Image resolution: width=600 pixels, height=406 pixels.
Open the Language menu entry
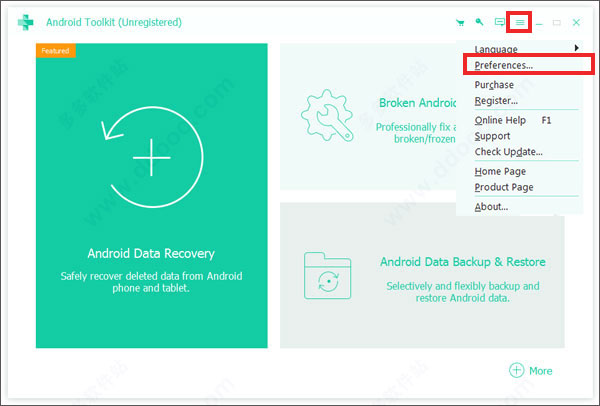[496, 49]
